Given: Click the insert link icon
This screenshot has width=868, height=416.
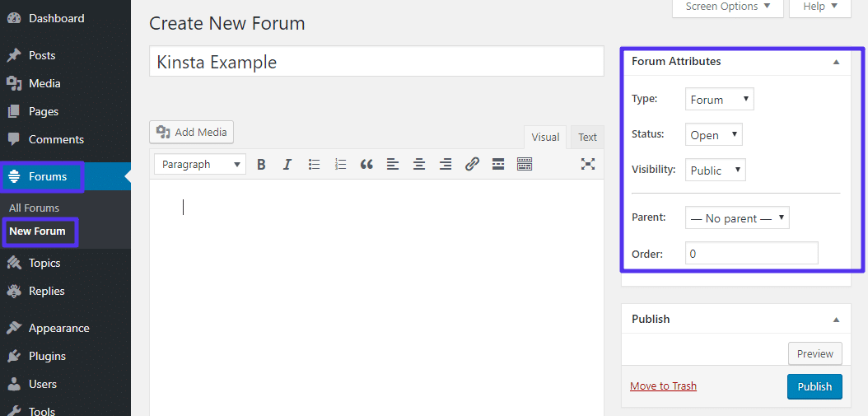Looking at the screenshot, I should coord(472,165).
